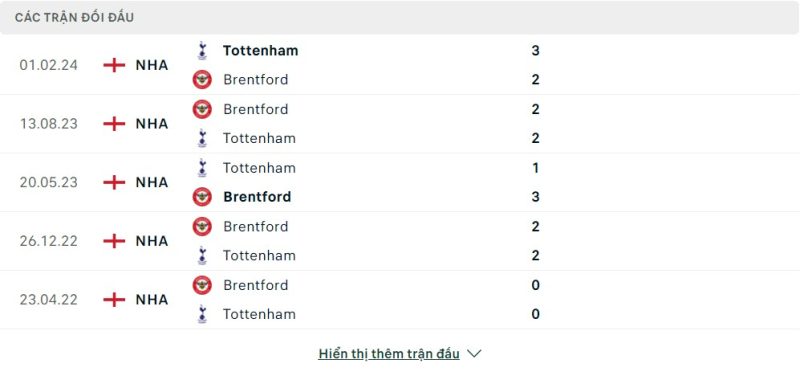
Task: Open bold Brentford team in 20.05.23 match
Action: click(257, 197)
